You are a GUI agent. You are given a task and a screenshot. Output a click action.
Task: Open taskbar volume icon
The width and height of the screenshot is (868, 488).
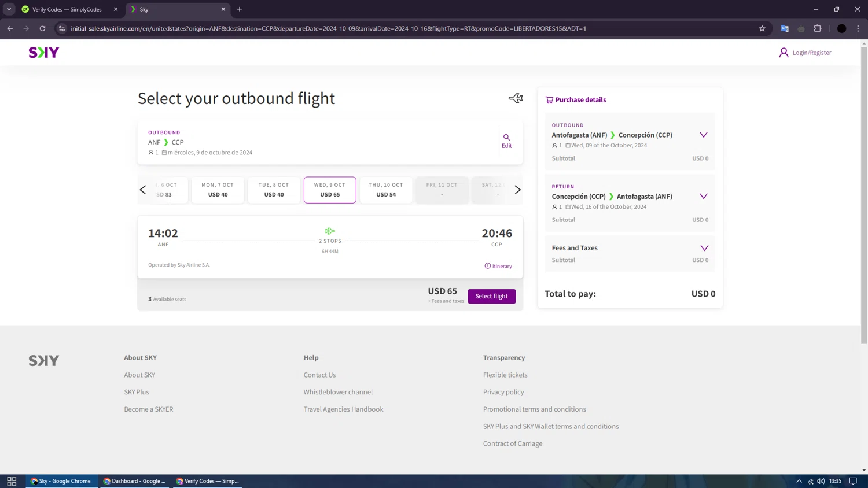(x=821, y=481)
